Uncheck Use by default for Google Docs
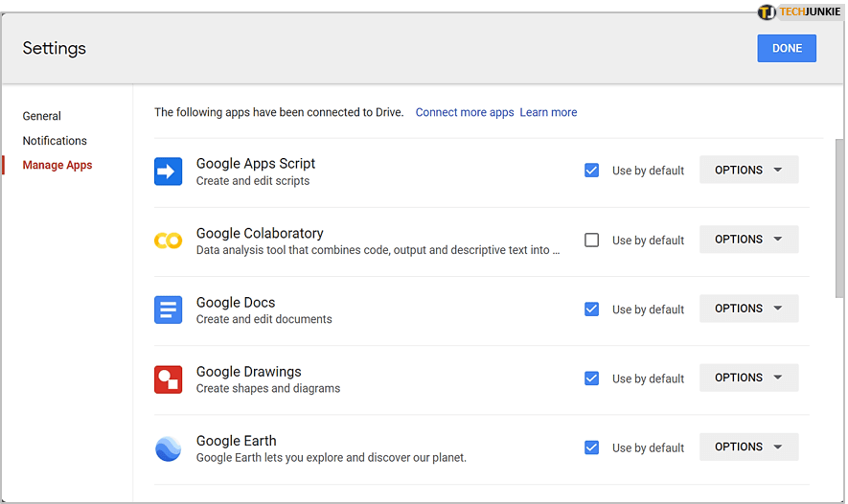This screenshot has height=504, width=848. pyautogui.click(x=591, y=309)
